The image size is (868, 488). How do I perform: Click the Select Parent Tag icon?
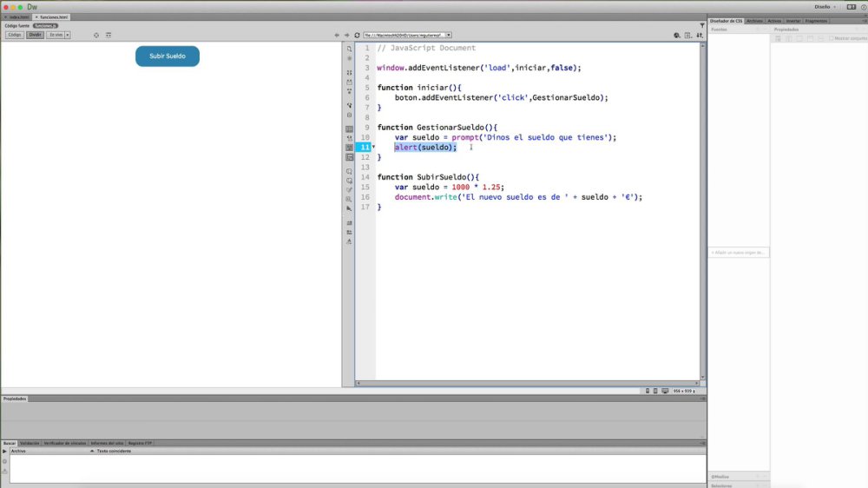(x=349, y=105)
